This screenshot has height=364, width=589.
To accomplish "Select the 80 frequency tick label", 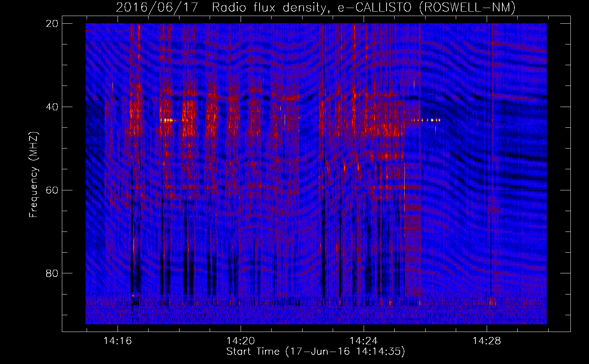I will [52, 273].
